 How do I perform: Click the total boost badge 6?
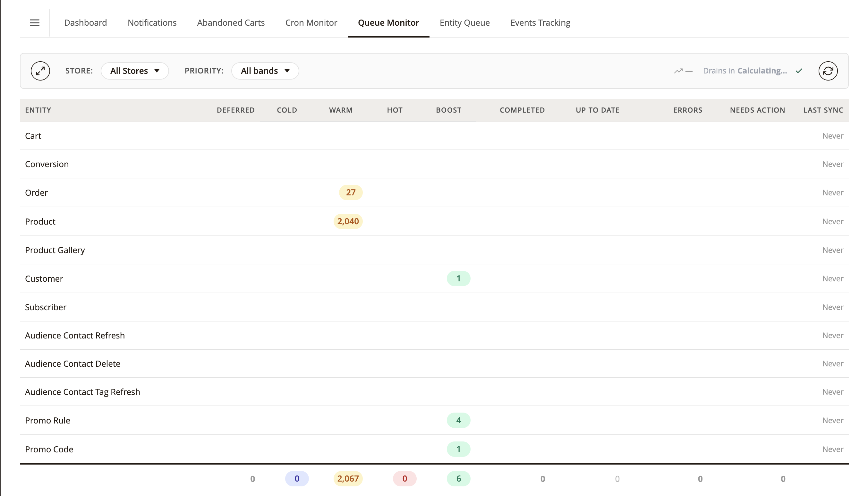(458, 479)
